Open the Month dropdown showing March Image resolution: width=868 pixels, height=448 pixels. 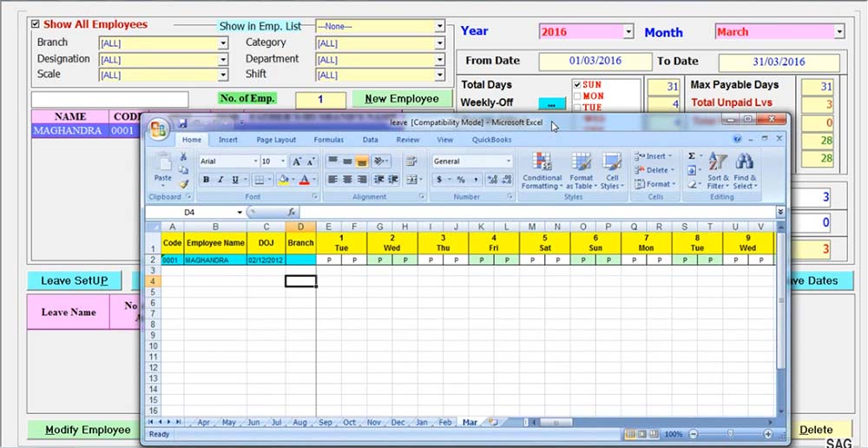coord(838,32)
